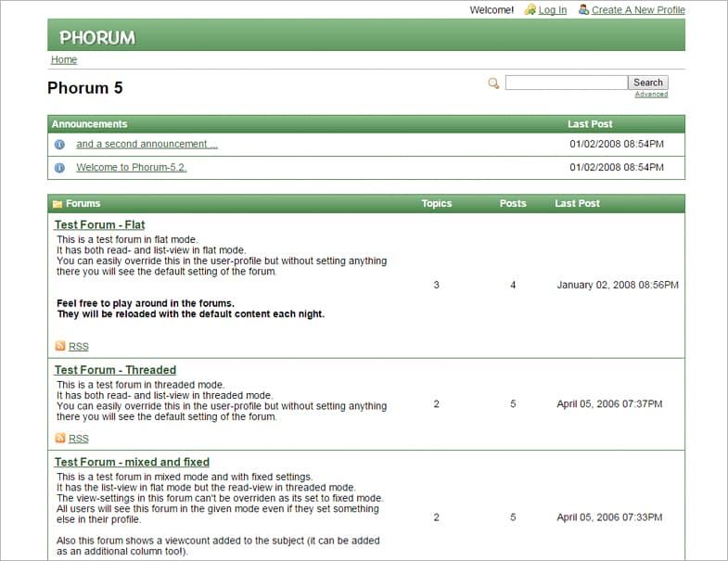Click 'Feel free to play around in the forums.' text

click(146, 303)
